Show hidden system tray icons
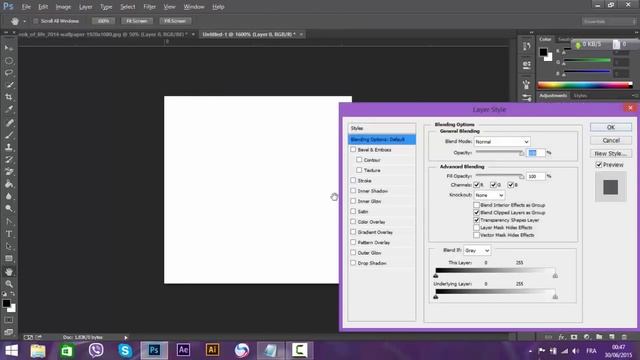 (x=530, y=351)
